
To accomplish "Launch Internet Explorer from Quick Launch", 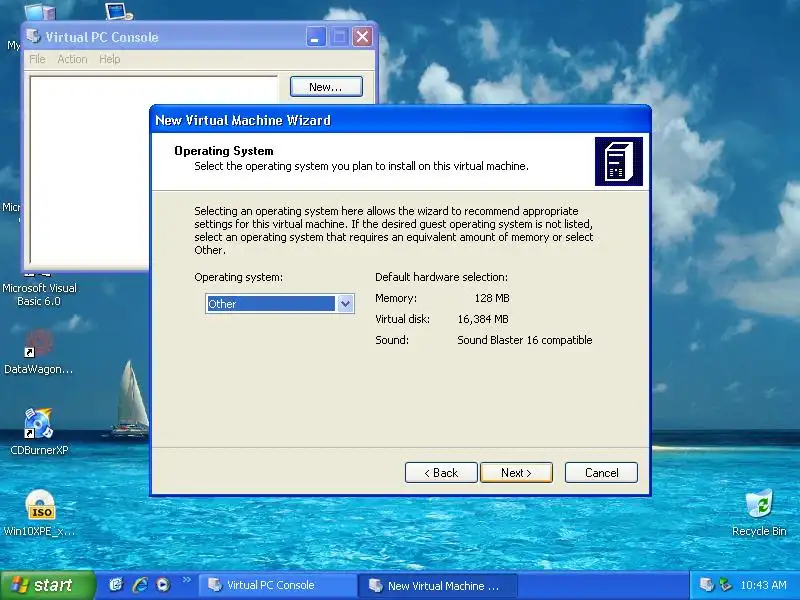I will (140, 585).
